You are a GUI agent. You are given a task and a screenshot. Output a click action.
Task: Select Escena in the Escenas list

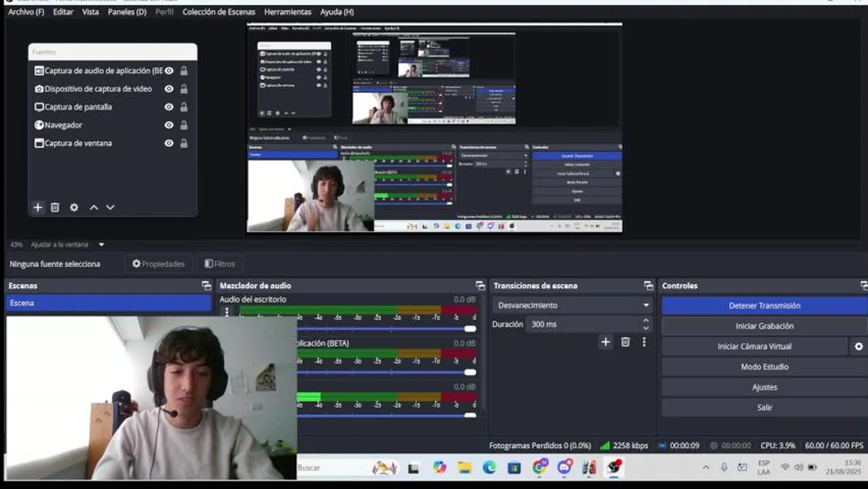[x=109, y=303]
